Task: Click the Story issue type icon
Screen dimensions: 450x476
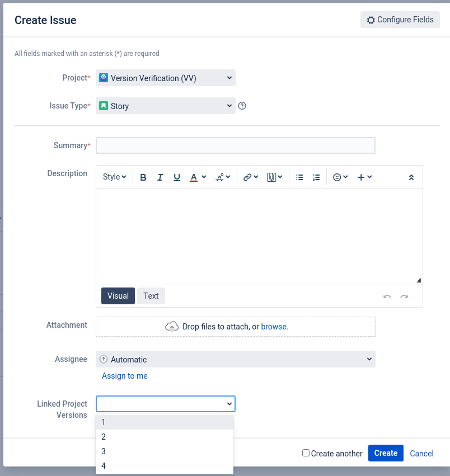Action: pyautogui.click(x=104, y=106)
